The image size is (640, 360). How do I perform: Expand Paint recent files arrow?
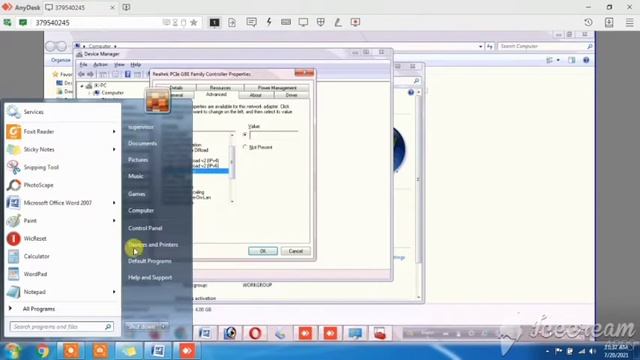[x=114, y=221]
